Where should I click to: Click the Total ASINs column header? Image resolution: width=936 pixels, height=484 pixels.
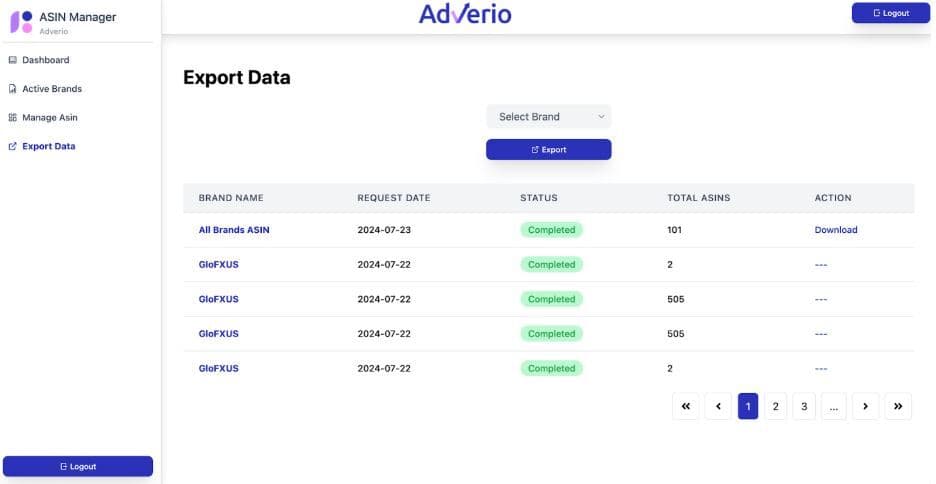click(698, 198)
